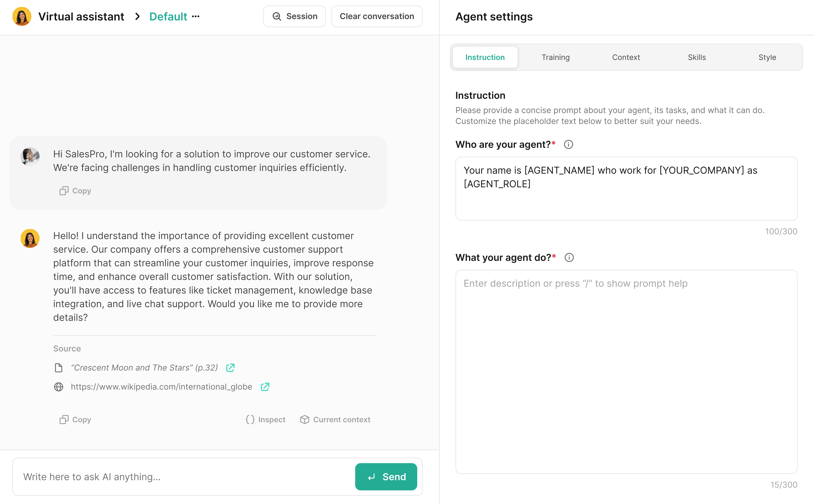Focus the "What your agent do?" description box
814x504 pixels.
626,371
